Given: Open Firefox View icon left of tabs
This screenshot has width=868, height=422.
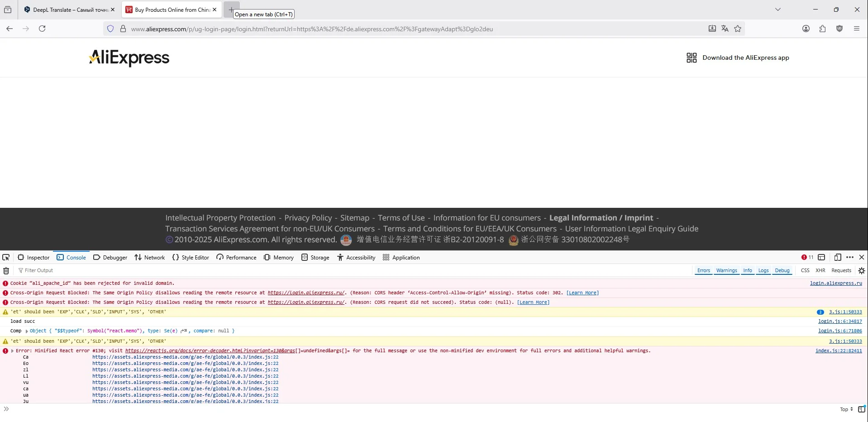Looking at the screenshot, I should 8,10.
